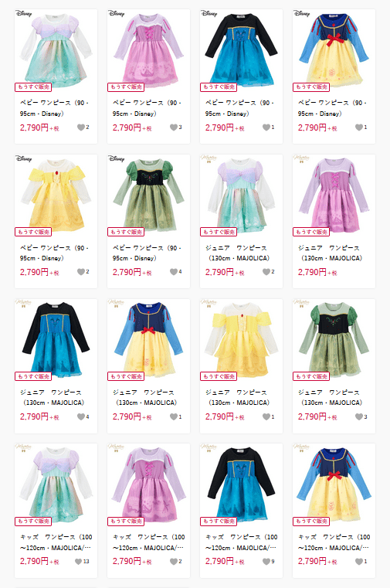Open the kids 100–120cm Snow White dress image
This screenshot has height=588, width=390.
(334, 484)
